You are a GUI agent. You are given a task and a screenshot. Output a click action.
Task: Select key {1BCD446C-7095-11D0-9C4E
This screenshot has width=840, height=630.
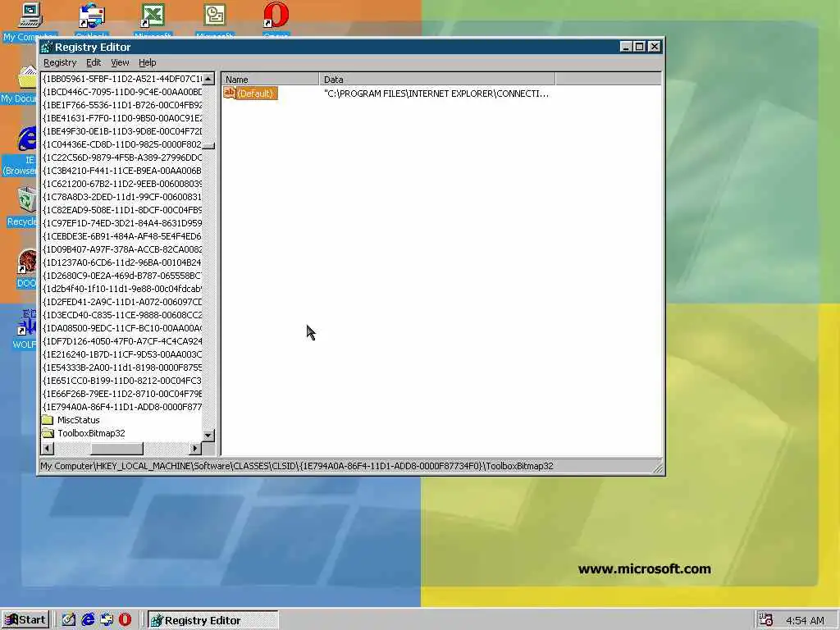point(122,92)
